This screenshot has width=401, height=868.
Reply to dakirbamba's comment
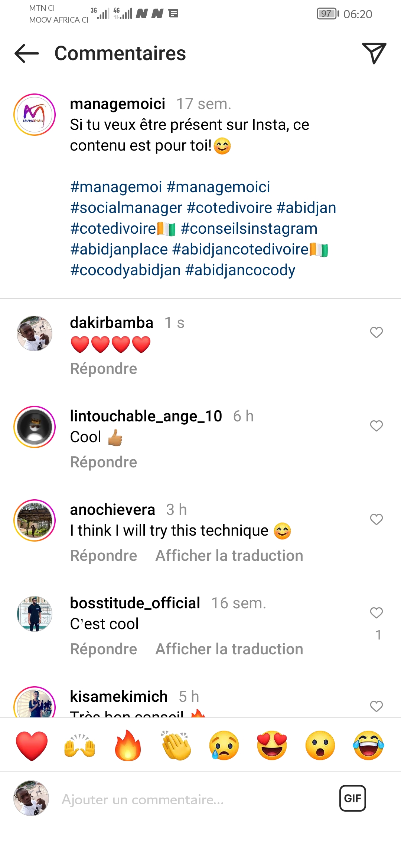tap(104, 369)
